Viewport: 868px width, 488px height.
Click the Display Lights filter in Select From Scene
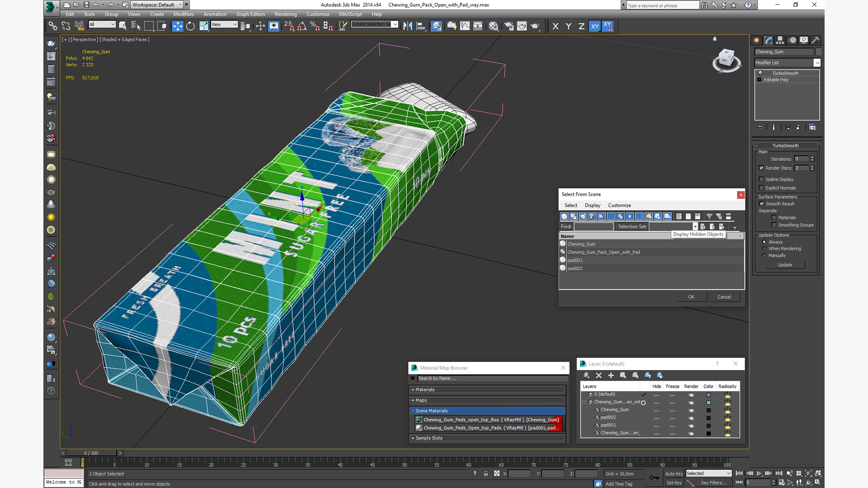click(x=583, y=216)
